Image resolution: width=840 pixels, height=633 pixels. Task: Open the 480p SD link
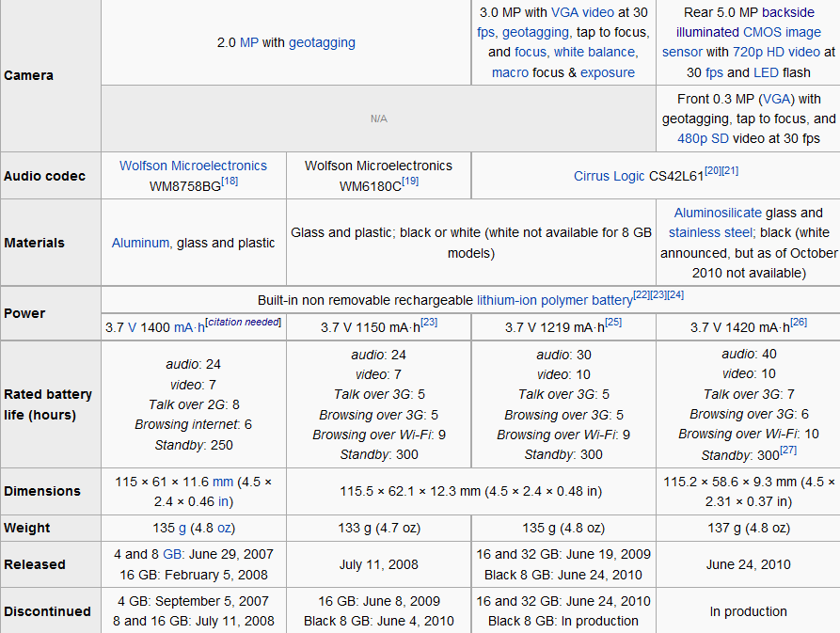(703, 138)
